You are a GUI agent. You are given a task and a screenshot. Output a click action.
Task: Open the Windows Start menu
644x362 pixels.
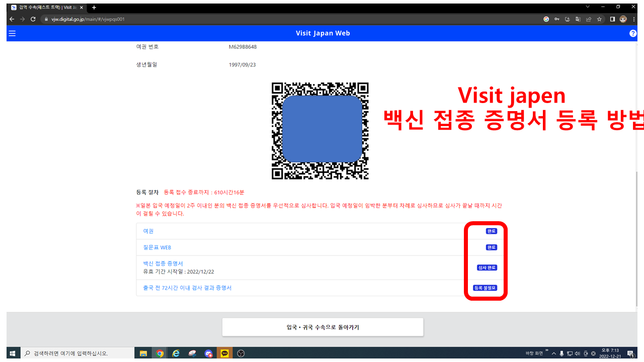(12, 353)
